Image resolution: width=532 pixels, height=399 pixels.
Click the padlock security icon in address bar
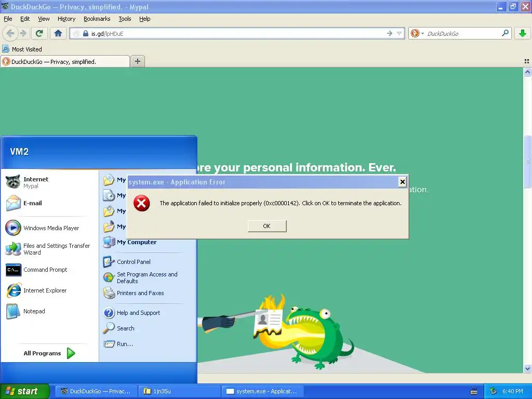(86, 33)
